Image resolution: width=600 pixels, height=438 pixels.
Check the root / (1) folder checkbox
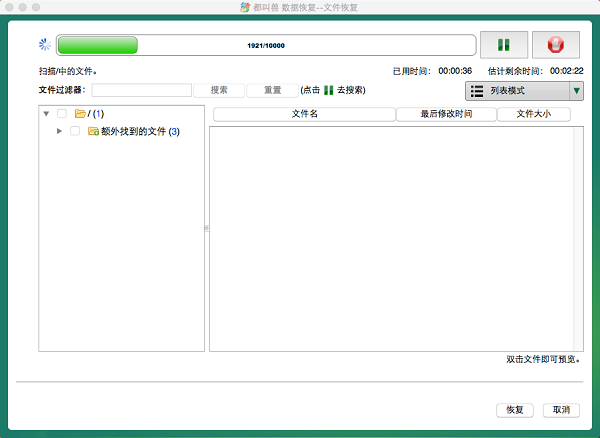pyautogui.click(x=62, y=114)
